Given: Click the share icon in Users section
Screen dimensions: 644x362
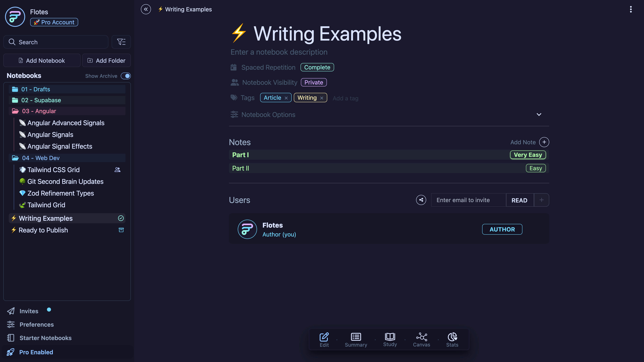Looking at the screenshot, I should (x=421, y=200).
